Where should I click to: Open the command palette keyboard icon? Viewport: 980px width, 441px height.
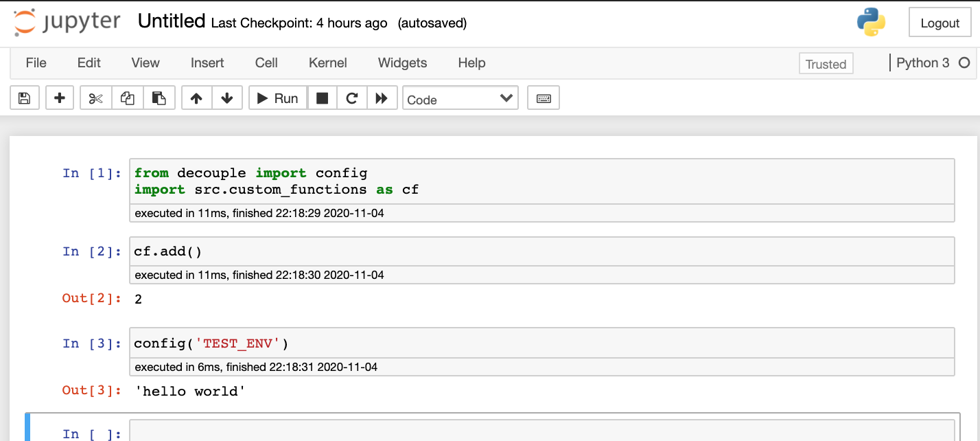click(x=544, y=98)
